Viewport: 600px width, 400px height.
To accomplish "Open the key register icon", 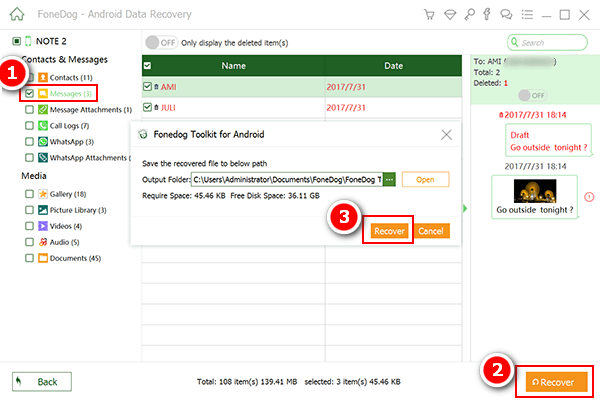I will point(469,15).
